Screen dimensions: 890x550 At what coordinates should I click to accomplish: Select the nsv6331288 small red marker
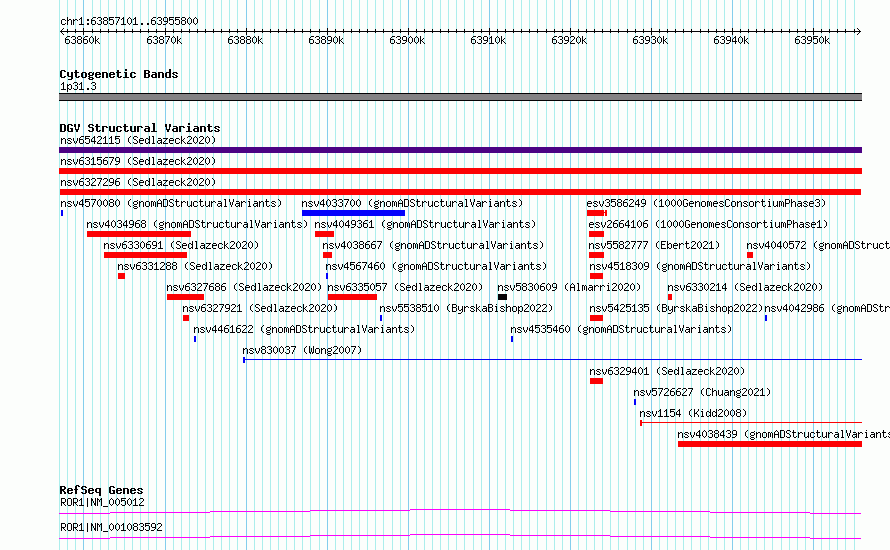121,276
